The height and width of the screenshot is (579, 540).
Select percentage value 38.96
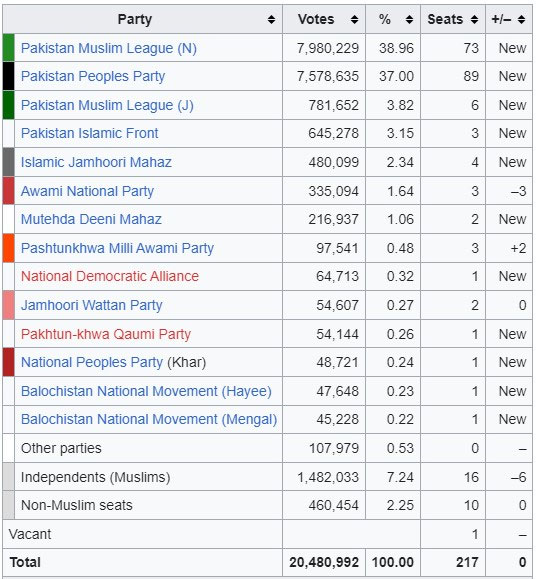396,48
